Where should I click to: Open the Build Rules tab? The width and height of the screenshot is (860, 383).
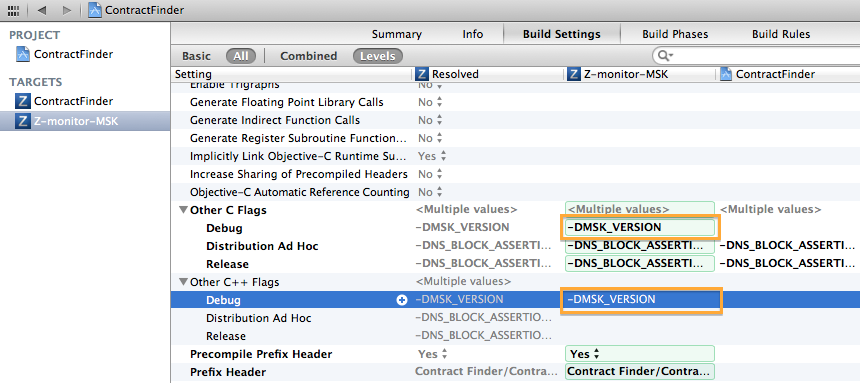click(781, 34)
